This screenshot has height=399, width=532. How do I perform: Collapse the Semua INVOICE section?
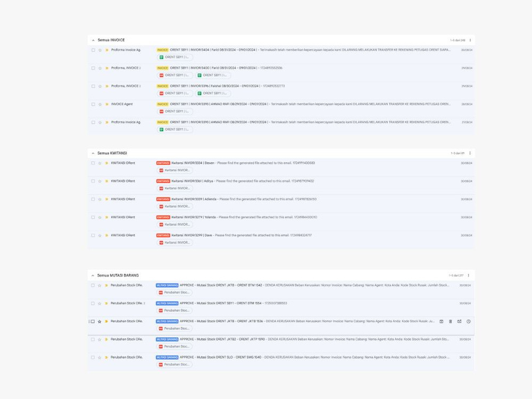(x=93, y=40)
